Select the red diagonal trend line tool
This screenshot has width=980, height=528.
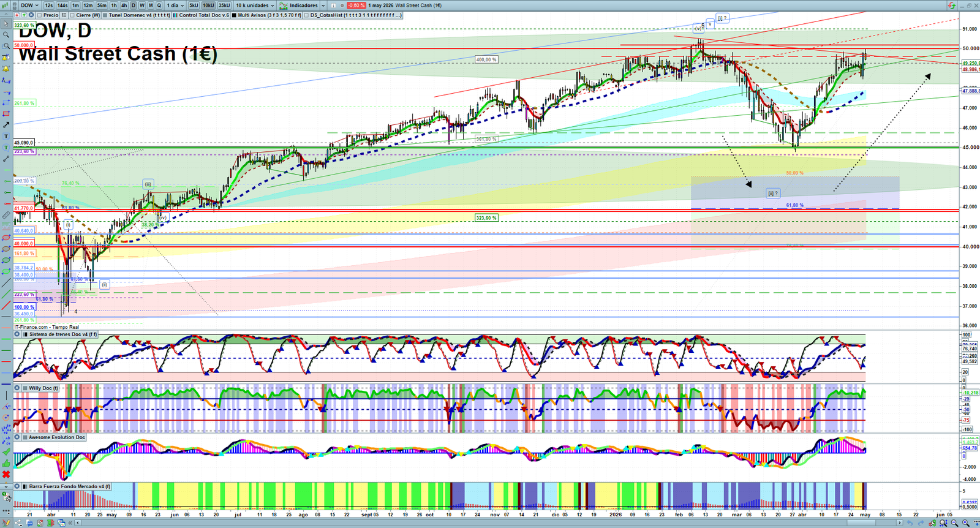(6, 305)
